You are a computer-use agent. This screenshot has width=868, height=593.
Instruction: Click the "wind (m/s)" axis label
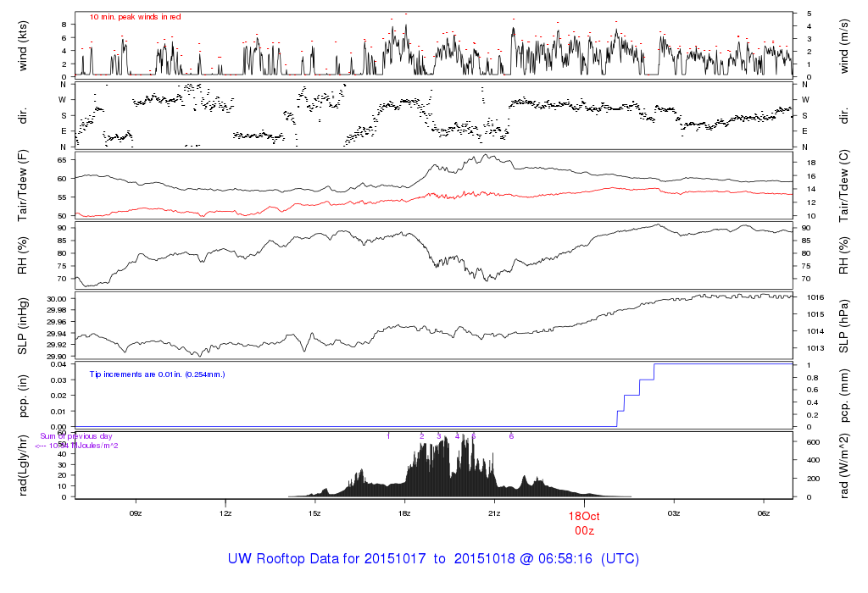click(x=846, y=45)
